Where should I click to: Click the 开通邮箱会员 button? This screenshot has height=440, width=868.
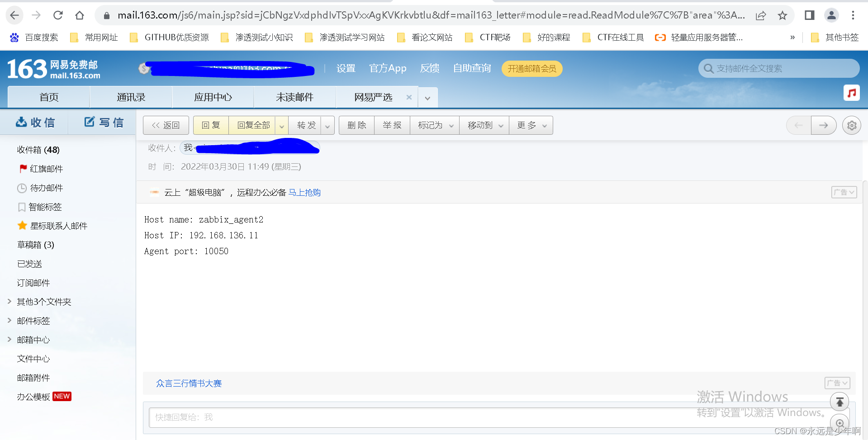[x=532, y=69]
